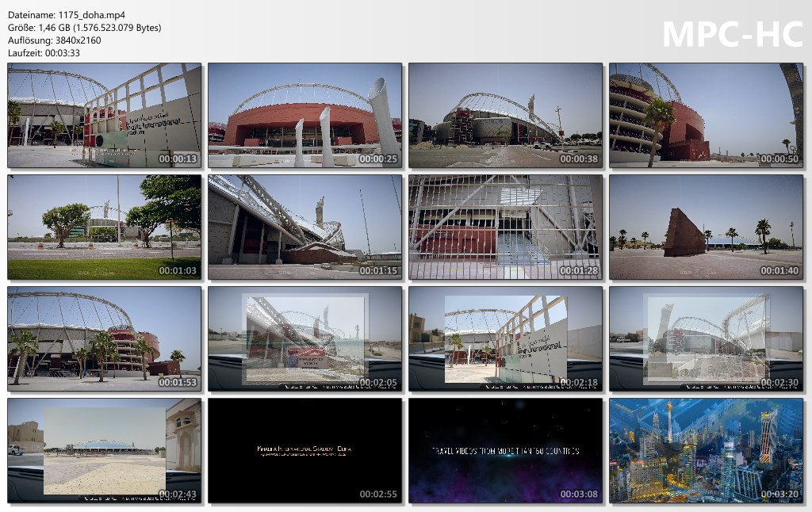Click the travel videos frame at 00:03:08
812x512 pixels.
click(505, 451)
